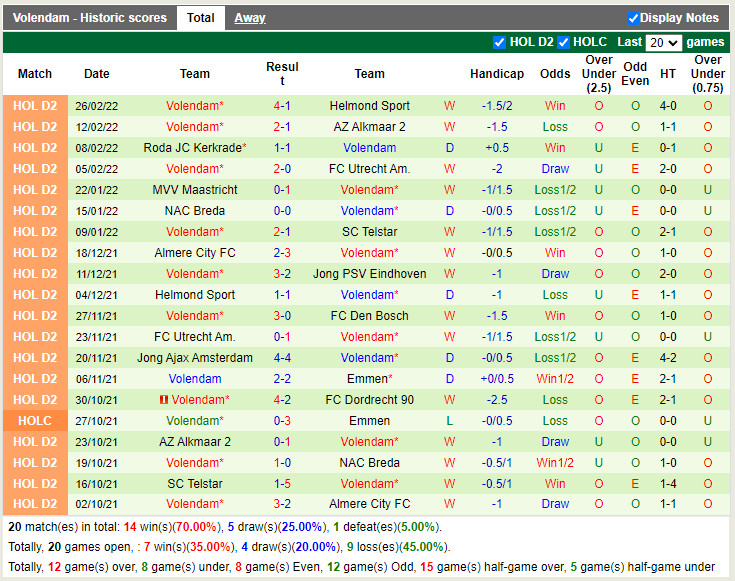Toggle the Display Notes checkbox
Viewport: 735px width, 581px height.
click(x=633, y=18)
